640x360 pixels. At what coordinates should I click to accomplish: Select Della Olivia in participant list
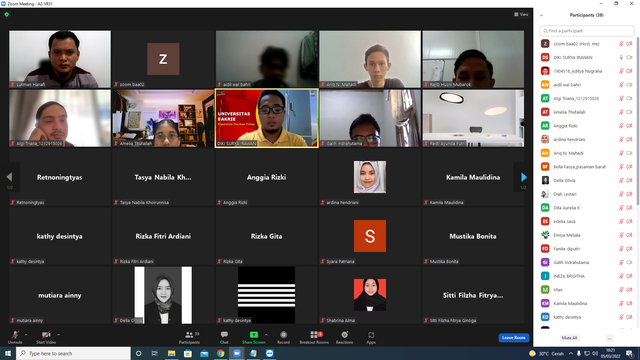click(x=587, y=180)
